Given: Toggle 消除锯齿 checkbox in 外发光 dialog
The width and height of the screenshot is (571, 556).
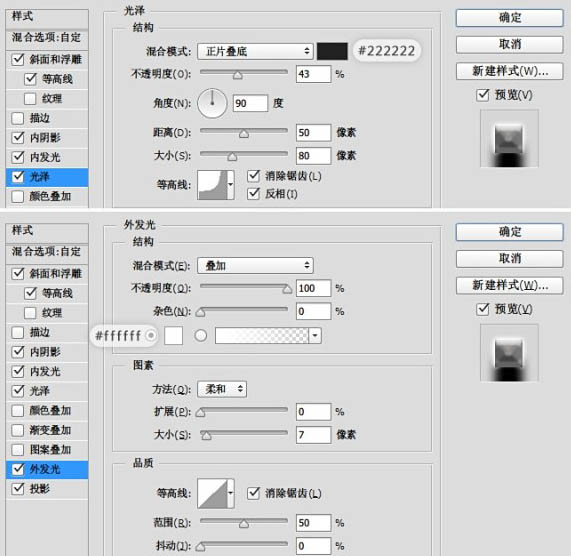Looking at the screenshot, I should 253,494.
